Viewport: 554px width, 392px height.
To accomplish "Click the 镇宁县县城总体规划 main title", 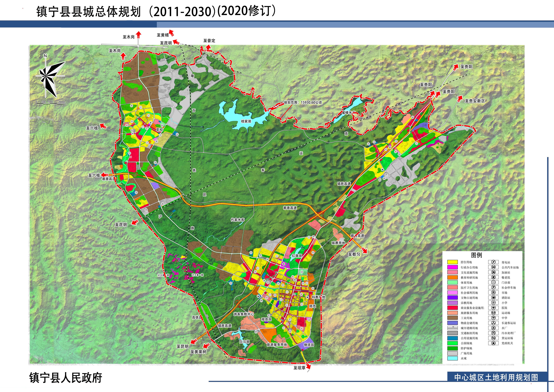I will [x=89, y=12].
